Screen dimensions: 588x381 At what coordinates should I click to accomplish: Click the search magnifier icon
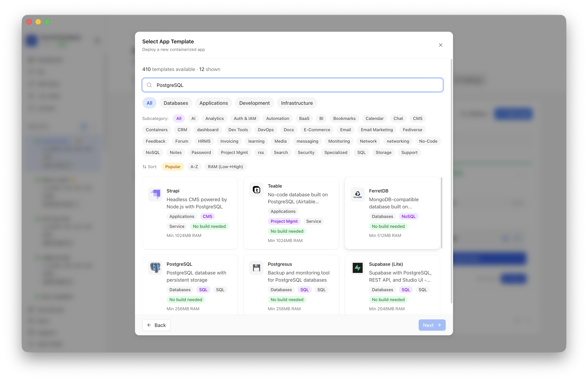pos(149,85)
